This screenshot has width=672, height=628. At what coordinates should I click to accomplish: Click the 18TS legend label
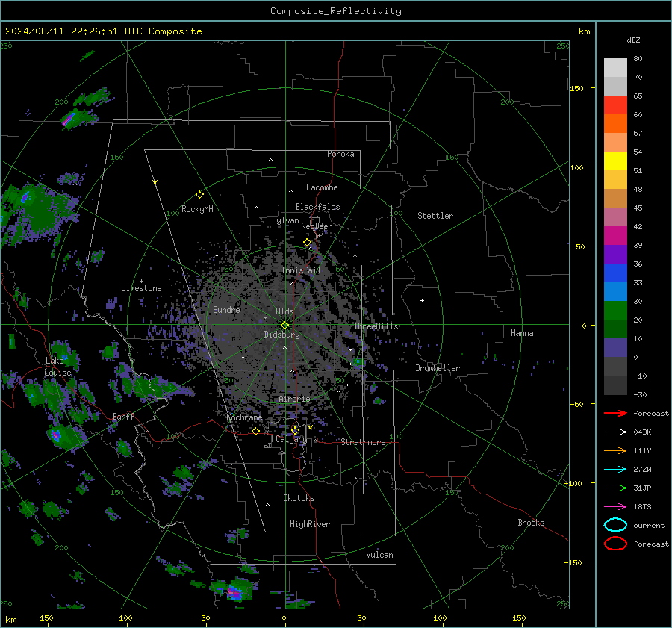(642, 507)
